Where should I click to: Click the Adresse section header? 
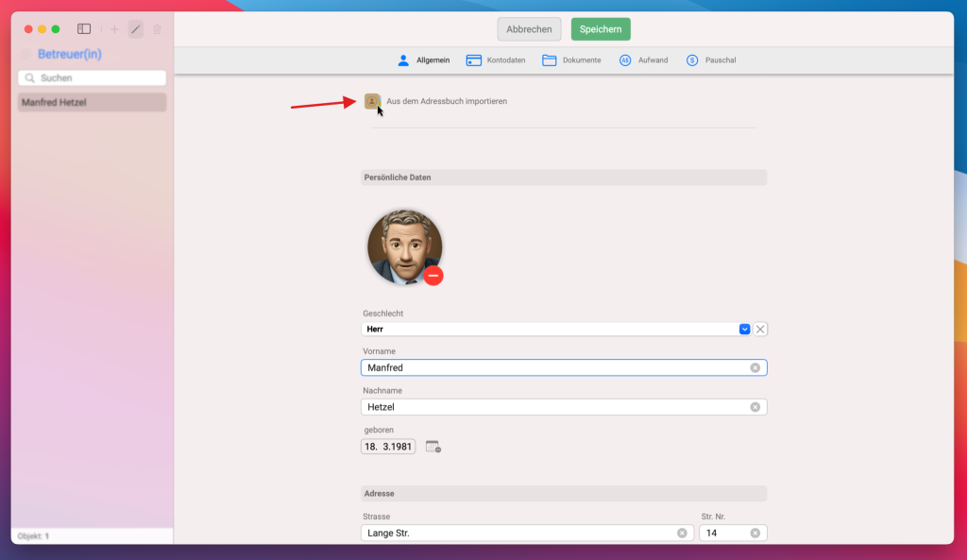click(564, 493)
